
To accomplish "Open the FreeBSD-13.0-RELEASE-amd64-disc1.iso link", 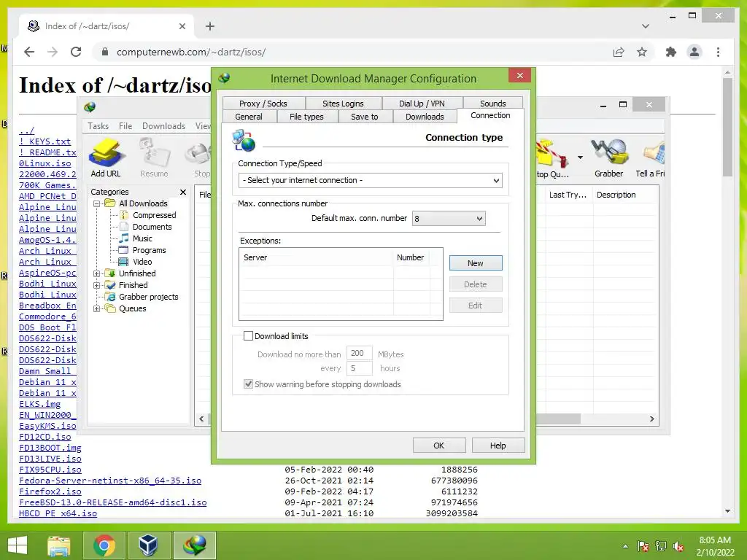I will pos(113,502).
